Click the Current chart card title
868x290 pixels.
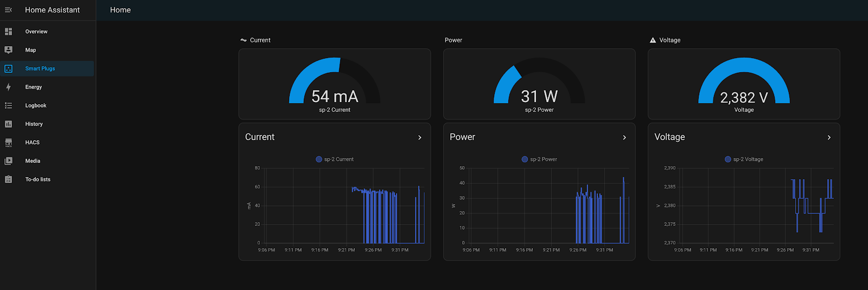(260, 137)
